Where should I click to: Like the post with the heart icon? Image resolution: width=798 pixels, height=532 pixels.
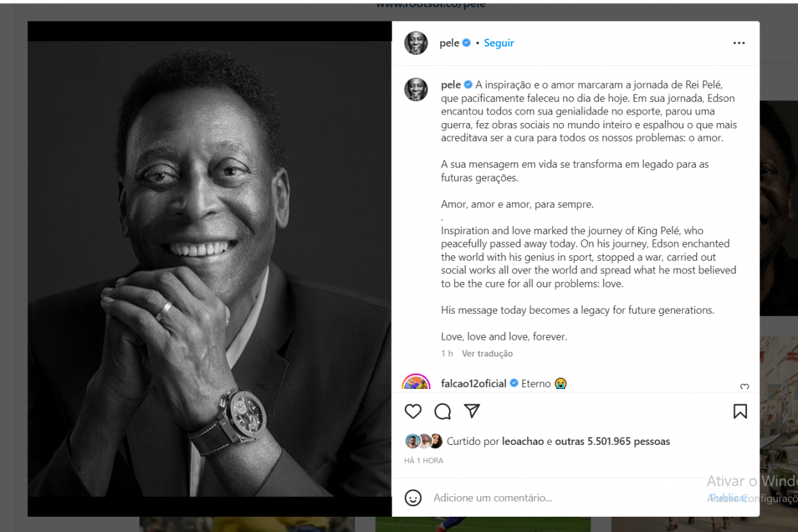tap(413, 412)
